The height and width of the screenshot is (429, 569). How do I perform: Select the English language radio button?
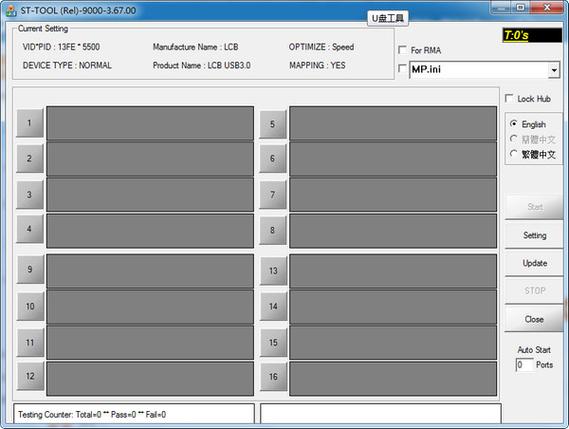click(x=513, y=124)
